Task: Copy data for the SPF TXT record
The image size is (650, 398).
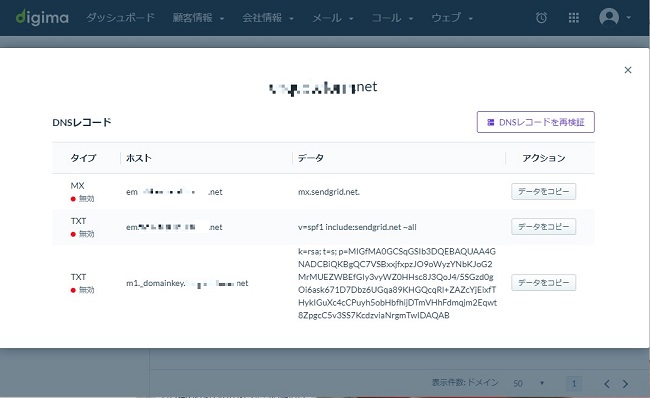Action: pyautogui.click(x=543, y=227)
